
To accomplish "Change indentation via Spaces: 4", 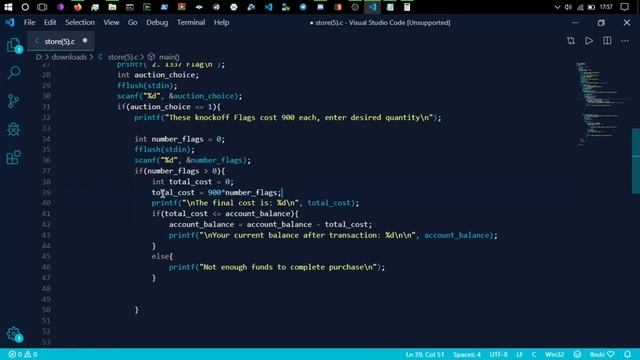I will [467, 354].
